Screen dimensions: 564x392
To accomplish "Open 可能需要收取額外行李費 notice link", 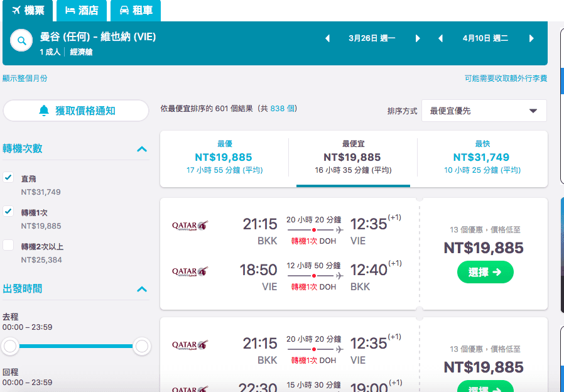I will pos(506,79).
